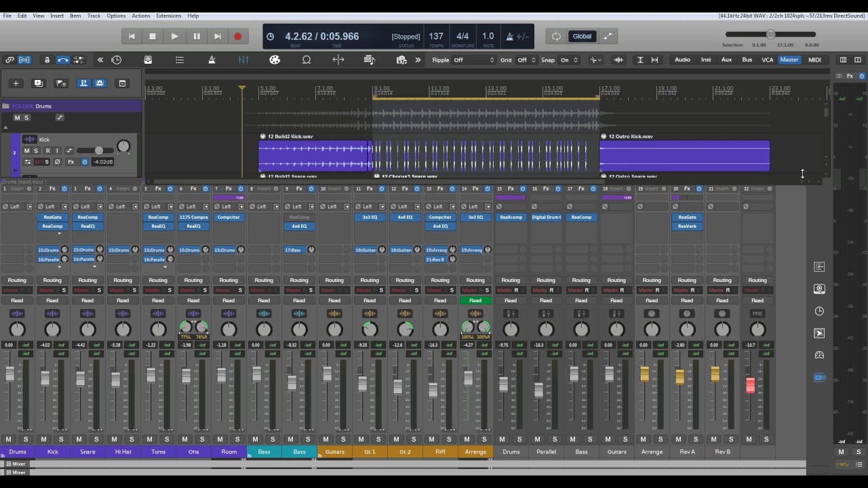
Task: Open the ReaGate plugin on Kick channel
Action: pos(52,218)
